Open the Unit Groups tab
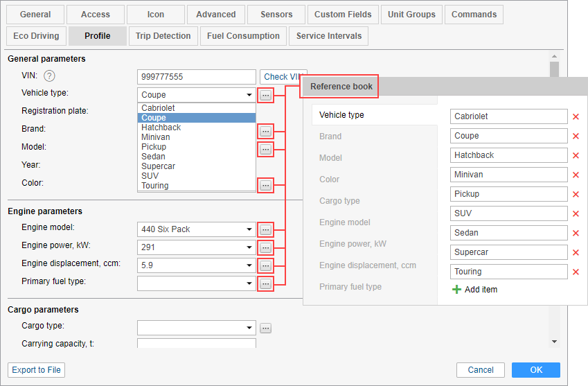This screenshot has width=588, height=386. click(412, 15)
